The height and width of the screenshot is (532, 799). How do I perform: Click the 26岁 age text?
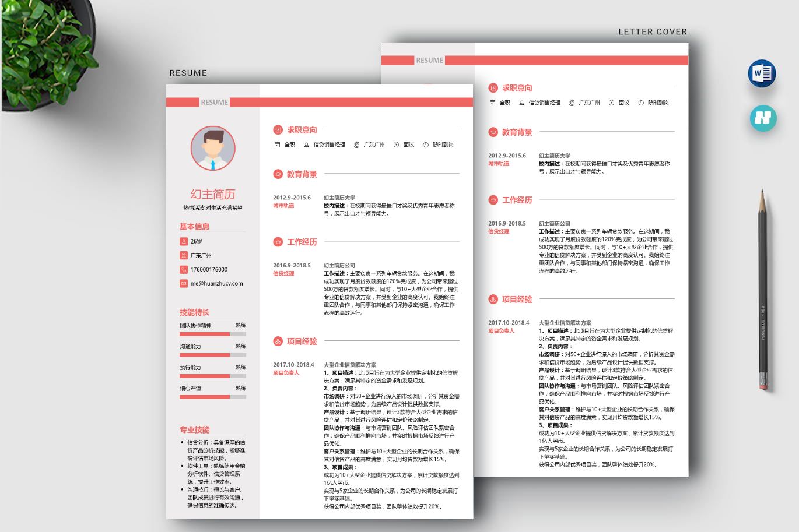[196, 241]
